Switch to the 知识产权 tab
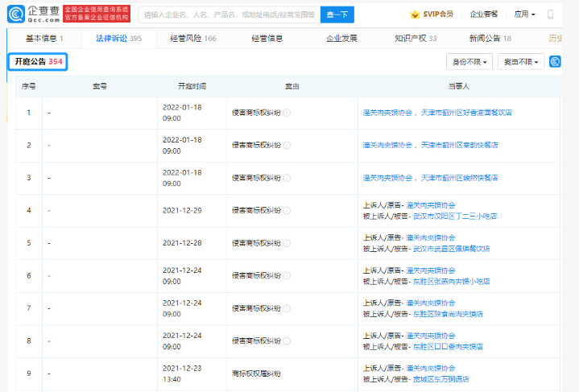 pyautogui.click(x=416, y=39)
